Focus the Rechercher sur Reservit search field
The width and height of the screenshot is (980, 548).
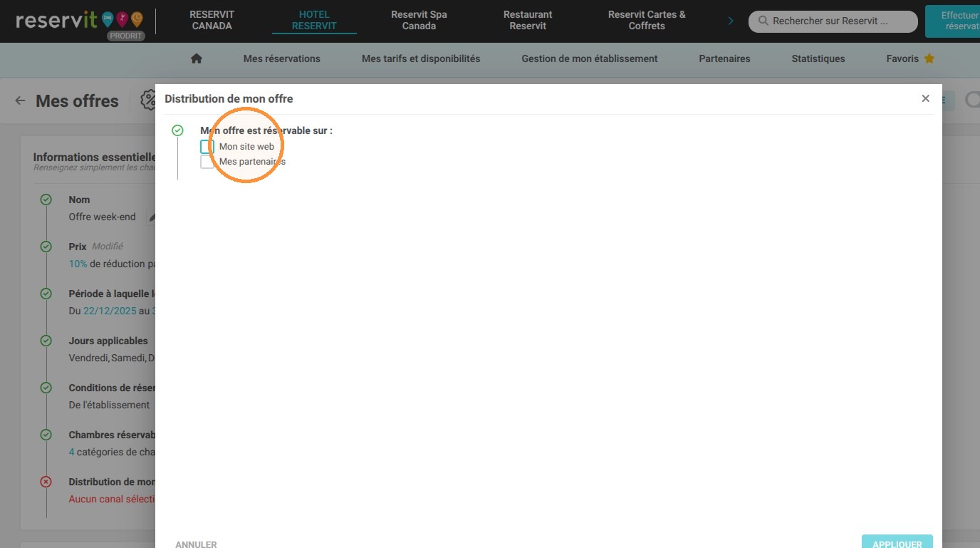[x=833, y=21]
